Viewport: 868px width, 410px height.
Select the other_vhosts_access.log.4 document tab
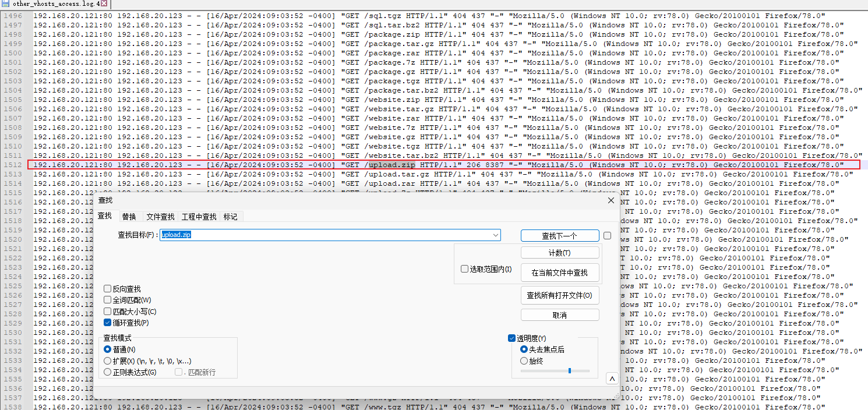tap(56, 3)
